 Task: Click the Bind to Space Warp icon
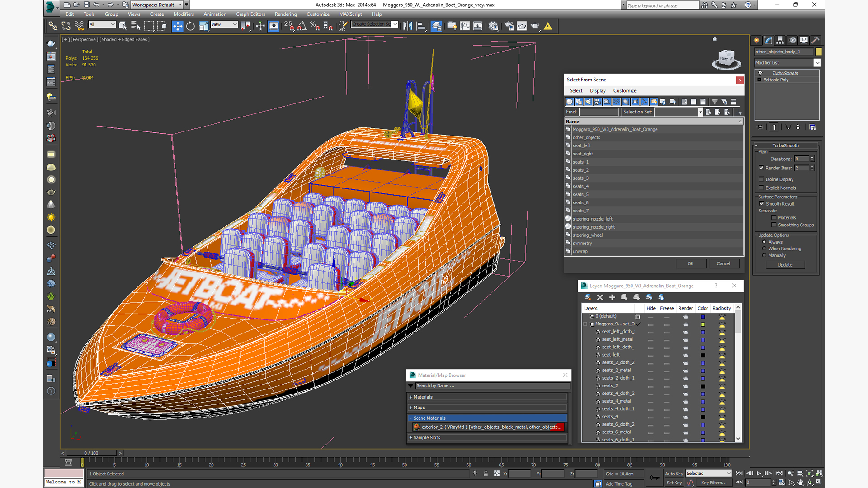(x=79, y=26)
